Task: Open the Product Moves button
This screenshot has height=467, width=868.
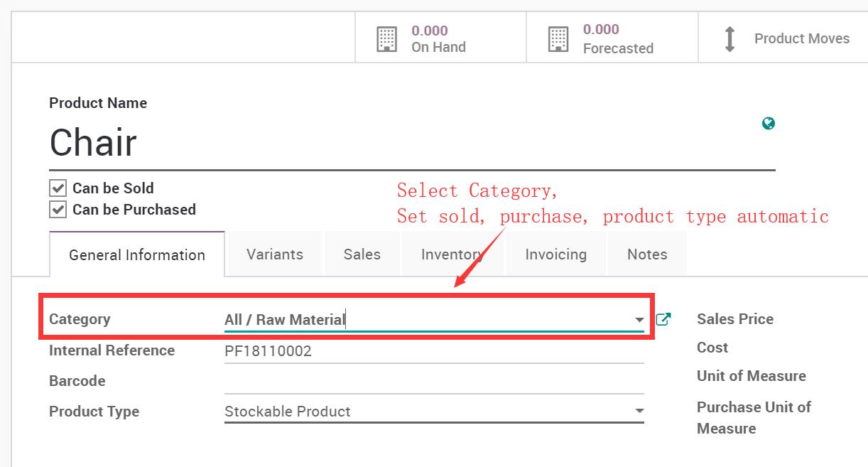Action: click(x=783, y=38)
